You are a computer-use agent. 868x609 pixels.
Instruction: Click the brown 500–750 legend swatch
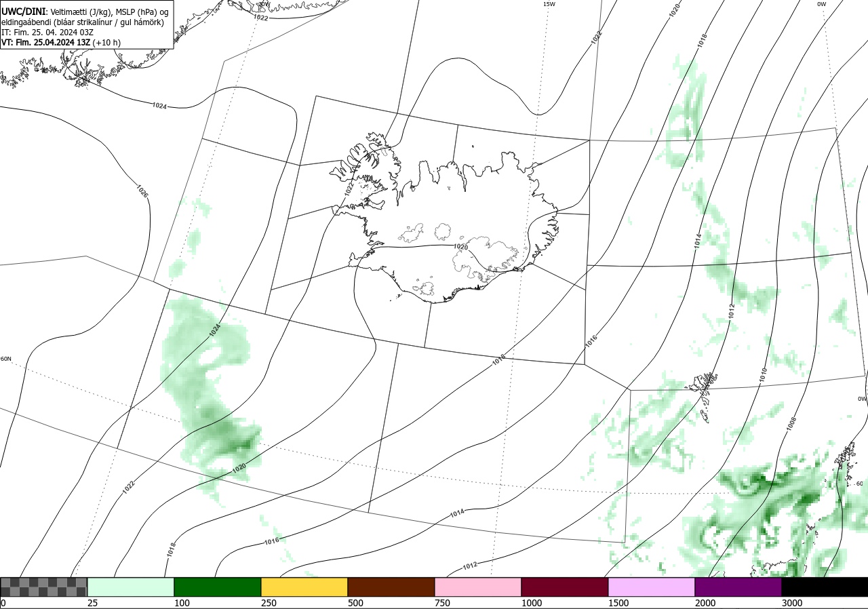click(x=391, y=587)
